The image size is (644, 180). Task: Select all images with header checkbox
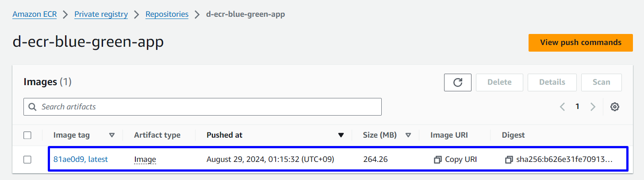(x=27, y=135)
